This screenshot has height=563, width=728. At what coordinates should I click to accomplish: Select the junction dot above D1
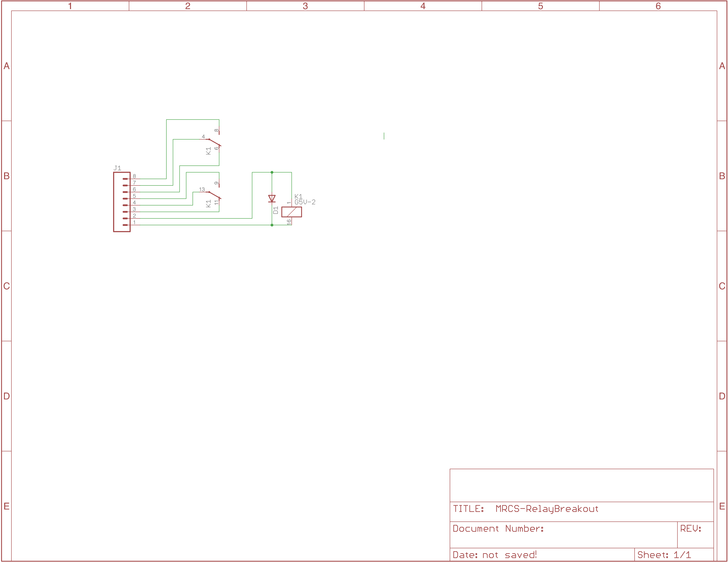tap(272, 172)
